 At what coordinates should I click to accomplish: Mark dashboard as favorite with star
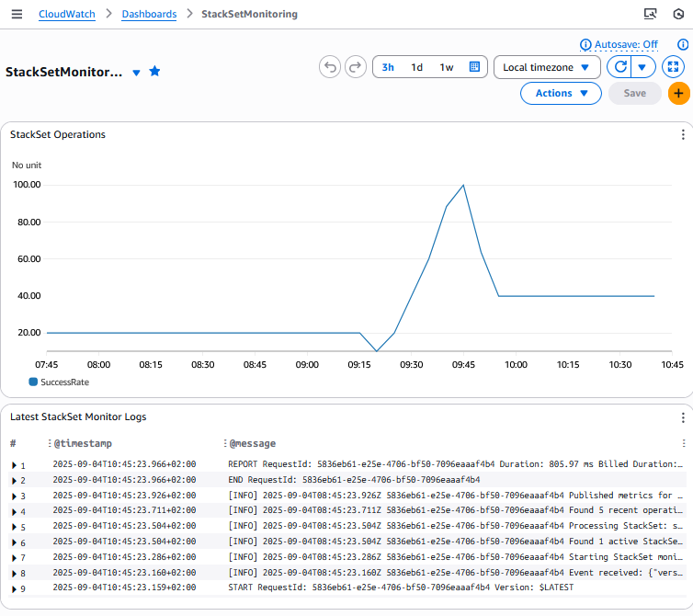[154, 72]
